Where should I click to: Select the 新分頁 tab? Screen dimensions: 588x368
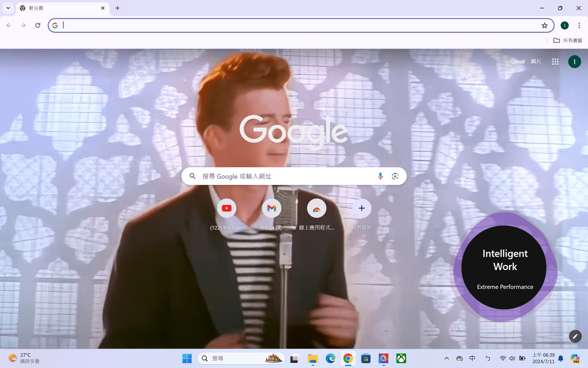[x=62, y=8]
